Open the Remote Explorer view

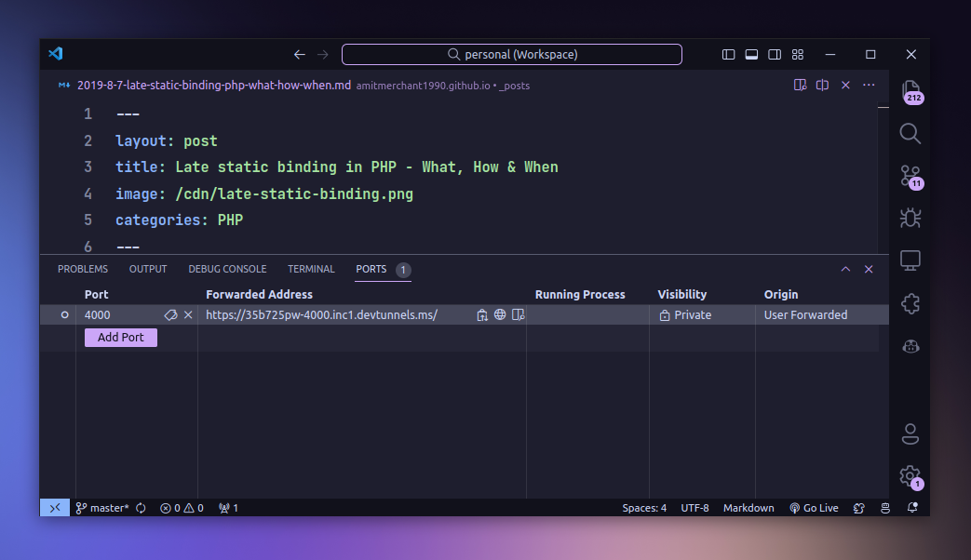[x=910, y=260]
